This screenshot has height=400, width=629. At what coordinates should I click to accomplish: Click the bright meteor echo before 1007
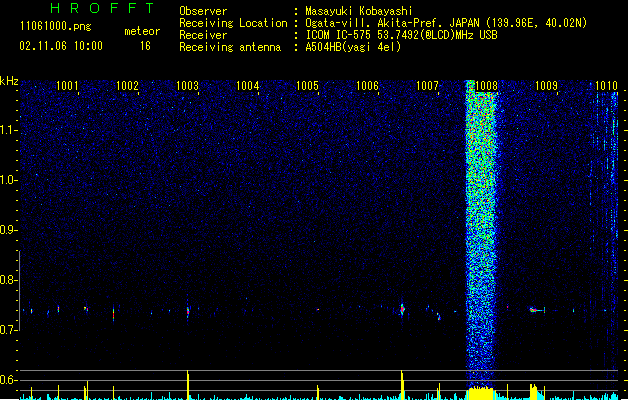click(x=402, y=309)
